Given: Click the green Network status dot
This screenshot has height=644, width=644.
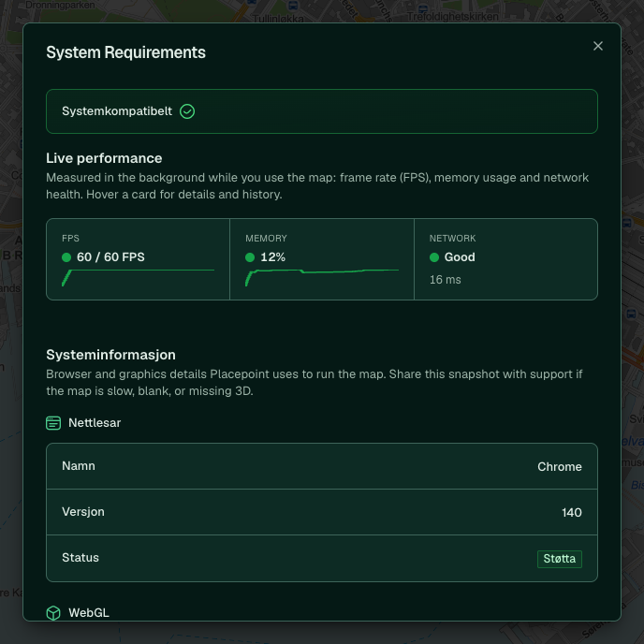Looking at the screenshot, I should click(434, 257).
